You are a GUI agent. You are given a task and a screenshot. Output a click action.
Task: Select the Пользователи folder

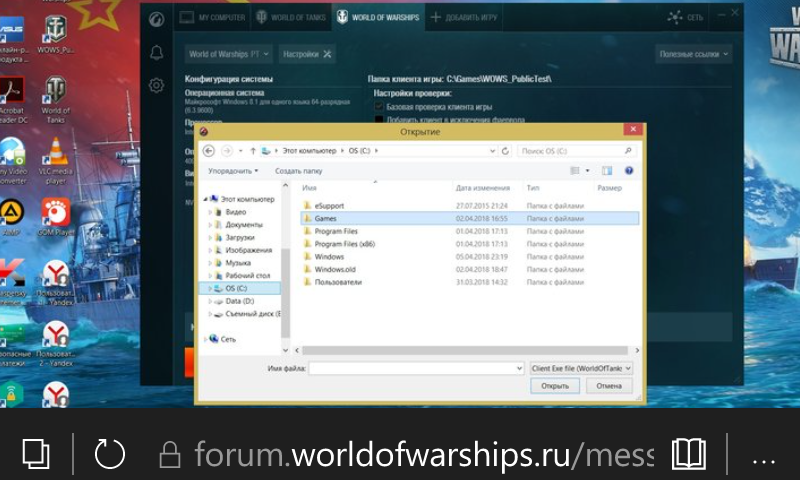tap(338, 282)
